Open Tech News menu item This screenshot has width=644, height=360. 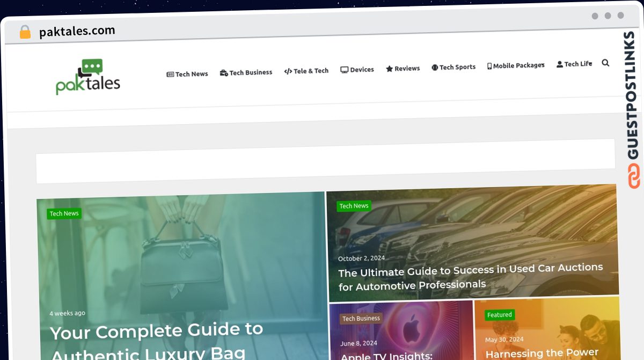(x=187, y=74)
